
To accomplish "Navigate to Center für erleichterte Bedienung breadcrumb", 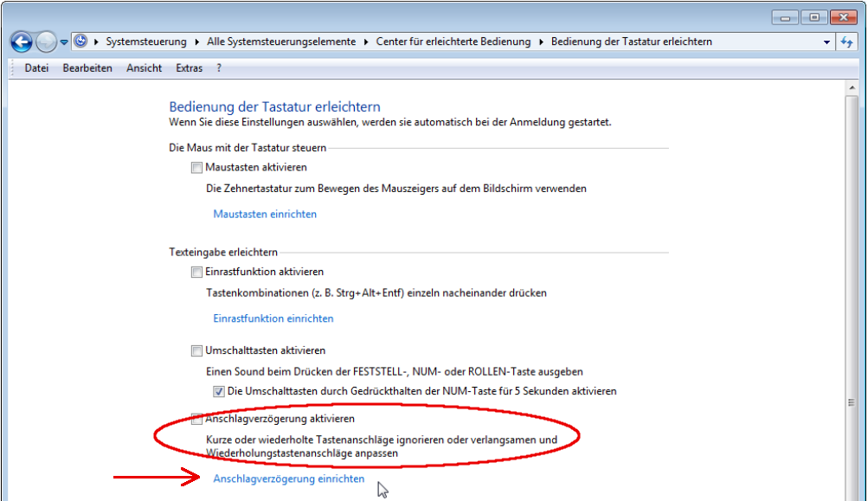I will (x=453, y=42).
